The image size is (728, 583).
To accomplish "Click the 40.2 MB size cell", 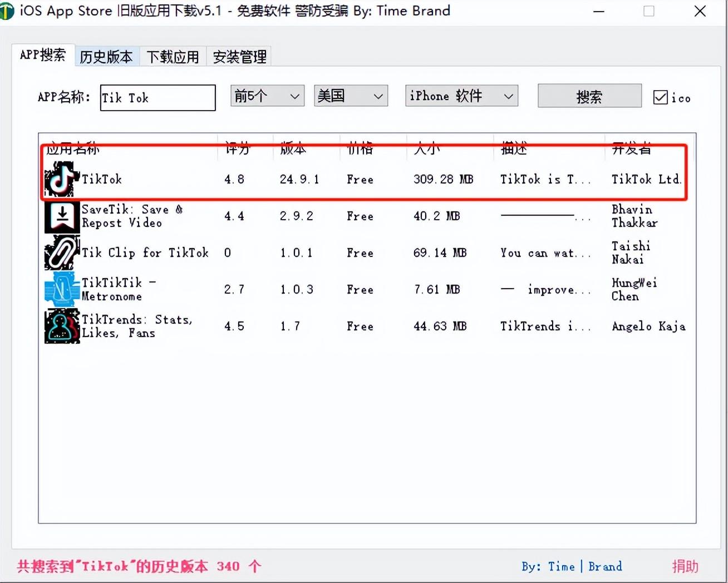I will (x=436, y=216).
